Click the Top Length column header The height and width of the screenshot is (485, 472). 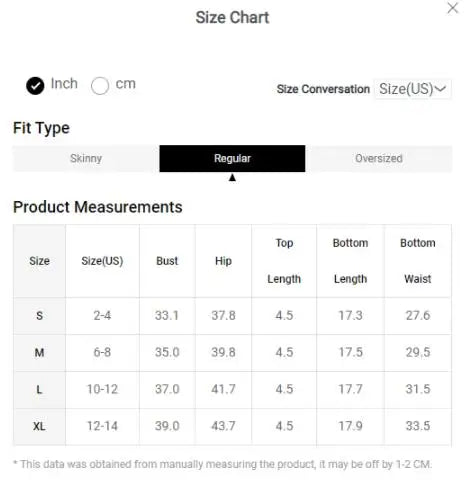click(x=284, y=261)
